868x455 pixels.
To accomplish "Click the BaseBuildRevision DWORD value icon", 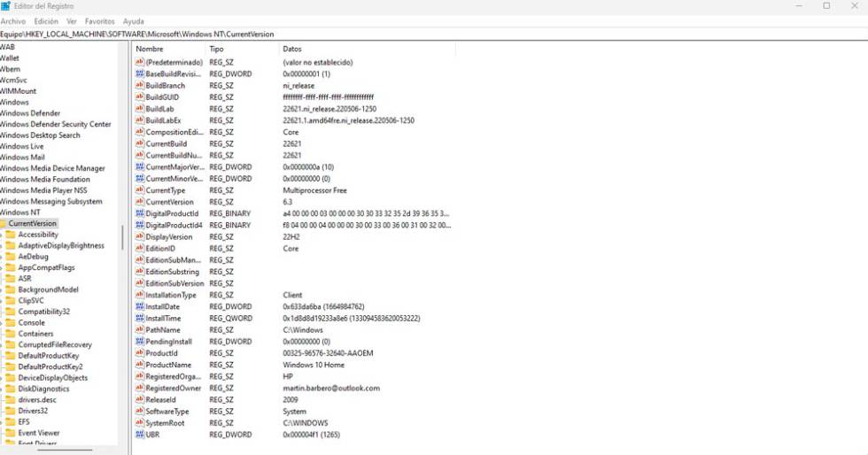I will (x=140, y=73).
